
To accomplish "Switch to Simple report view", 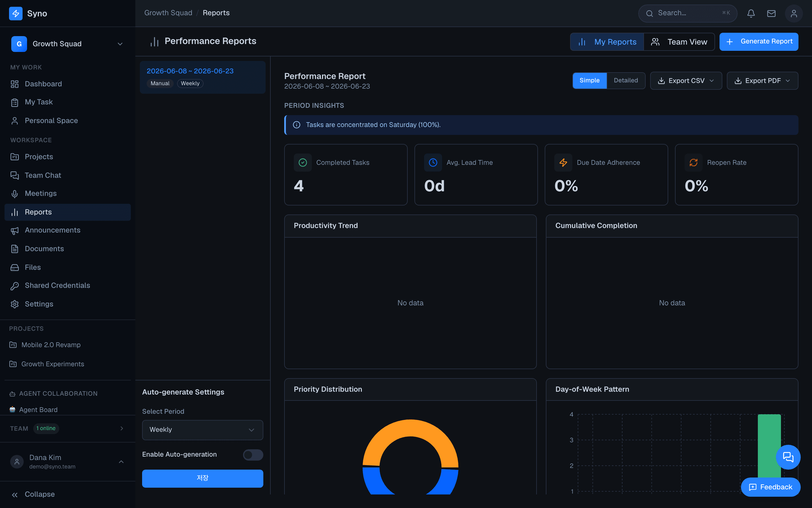I will 590,81.
